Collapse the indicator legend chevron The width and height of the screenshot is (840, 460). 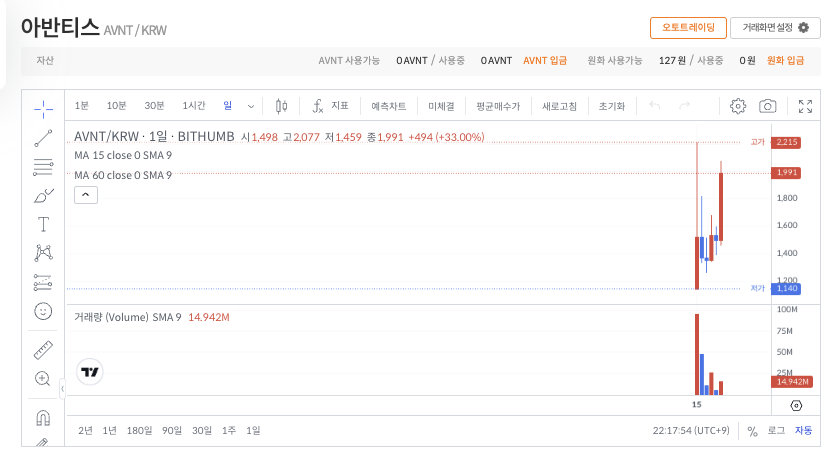[86, 195]
